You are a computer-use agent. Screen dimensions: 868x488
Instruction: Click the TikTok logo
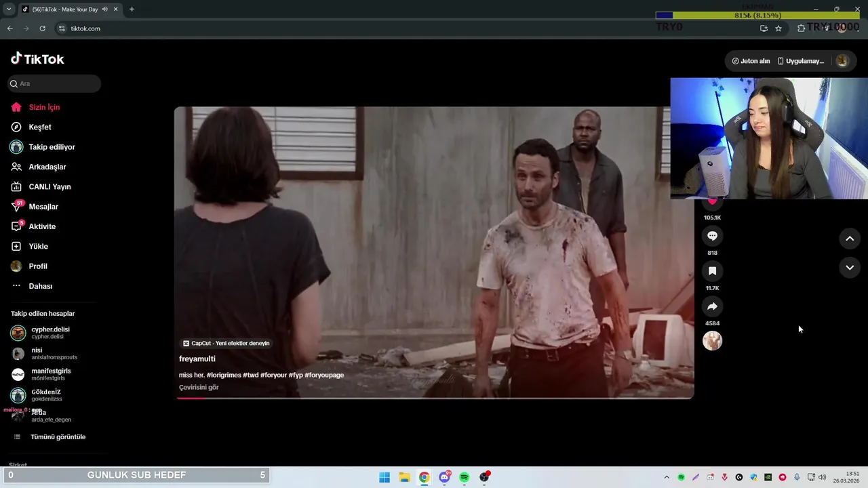[x=37, y=59]
